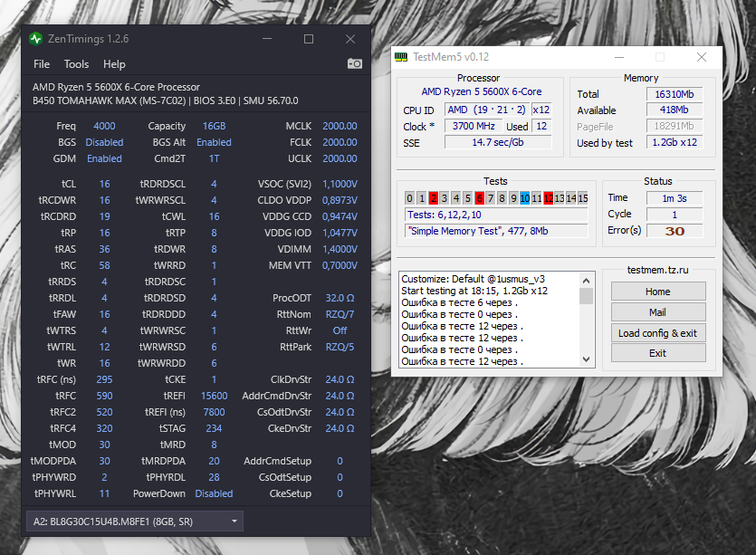Click the Error(s) count value 30
756x555 pixels.
675,231
